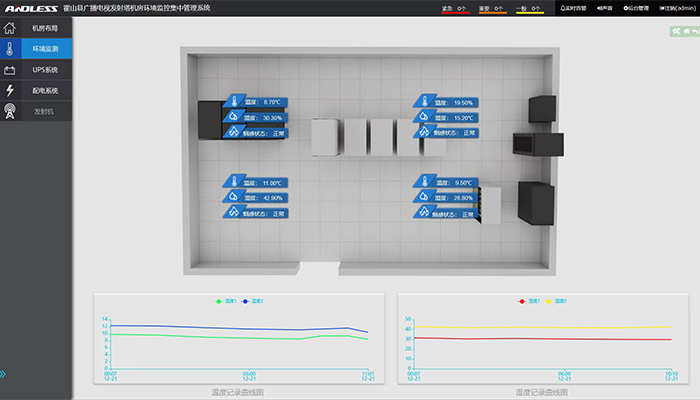Toggle green series legend in left chart
700x400 pixels.
pyautogui.click(x=224, y=301)
